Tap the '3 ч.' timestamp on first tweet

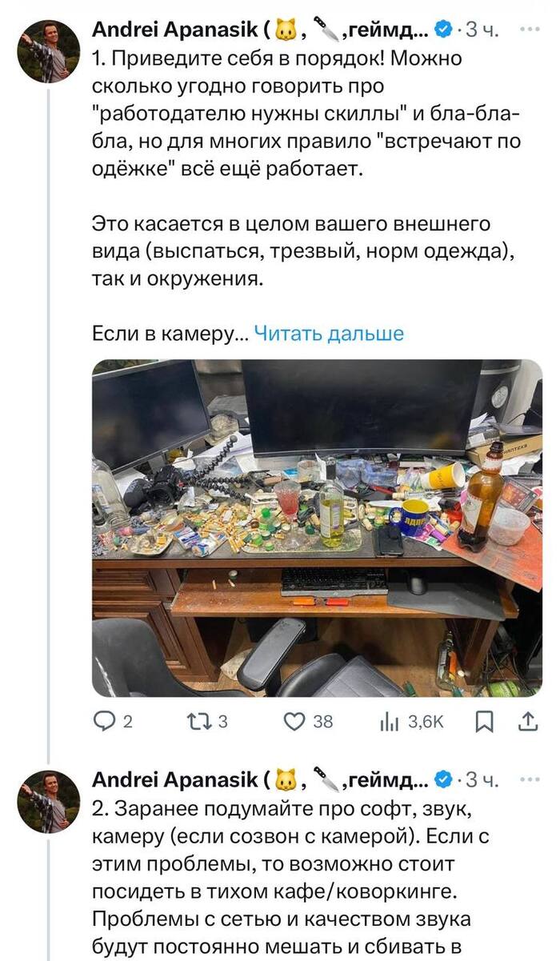click(482, 30)
